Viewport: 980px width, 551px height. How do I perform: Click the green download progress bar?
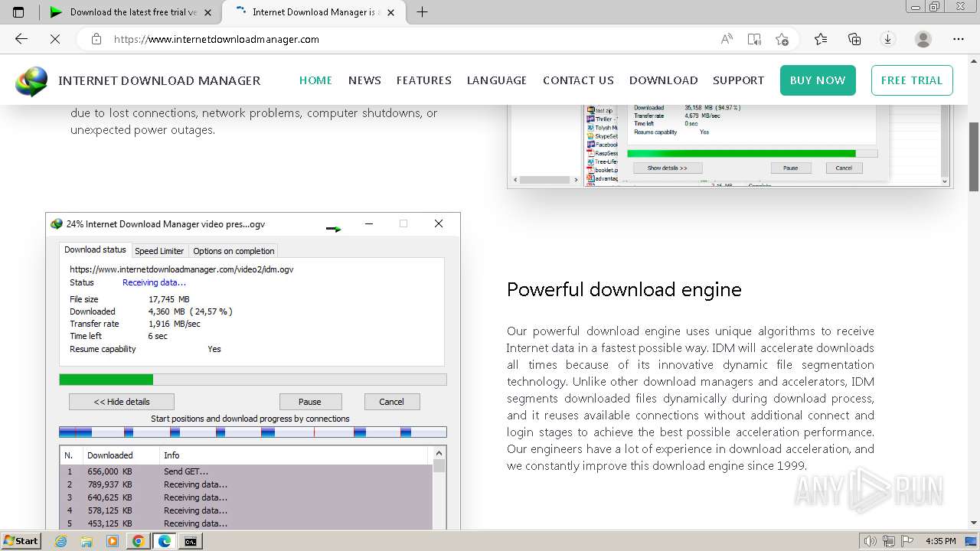pyautogui.click(x=253, y=380)
